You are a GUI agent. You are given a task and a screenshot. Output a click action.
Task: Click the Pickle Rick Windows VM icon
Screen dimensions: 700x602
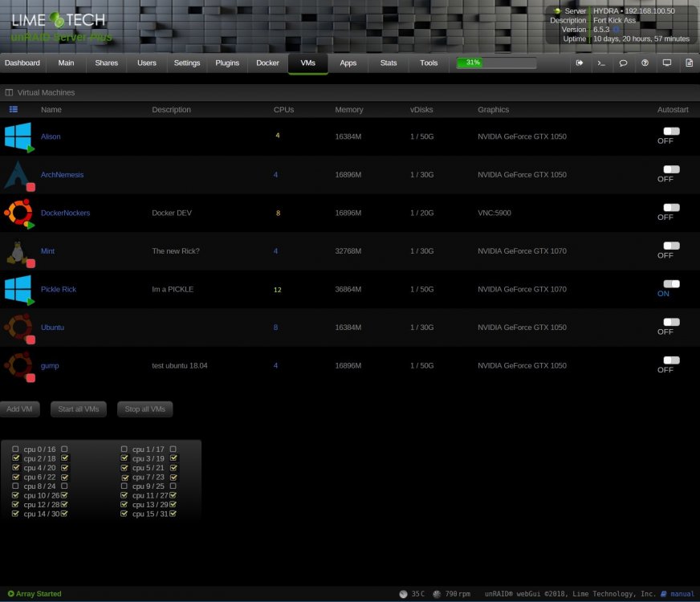point(18,290)
